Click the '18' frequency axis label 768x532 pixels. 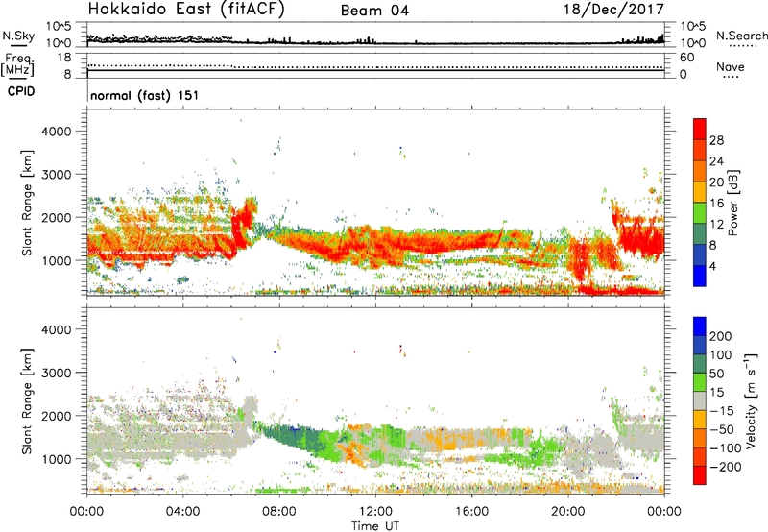64,58
